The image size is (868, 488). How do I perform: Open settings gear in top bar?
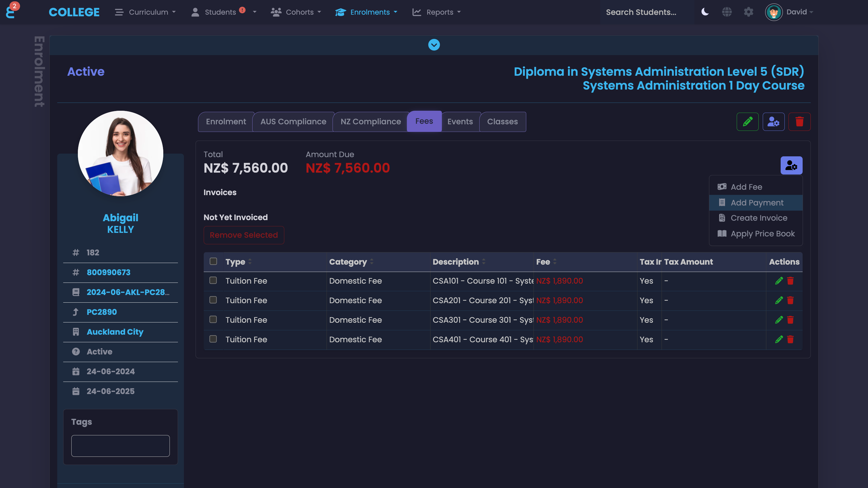tap(748, 12)
